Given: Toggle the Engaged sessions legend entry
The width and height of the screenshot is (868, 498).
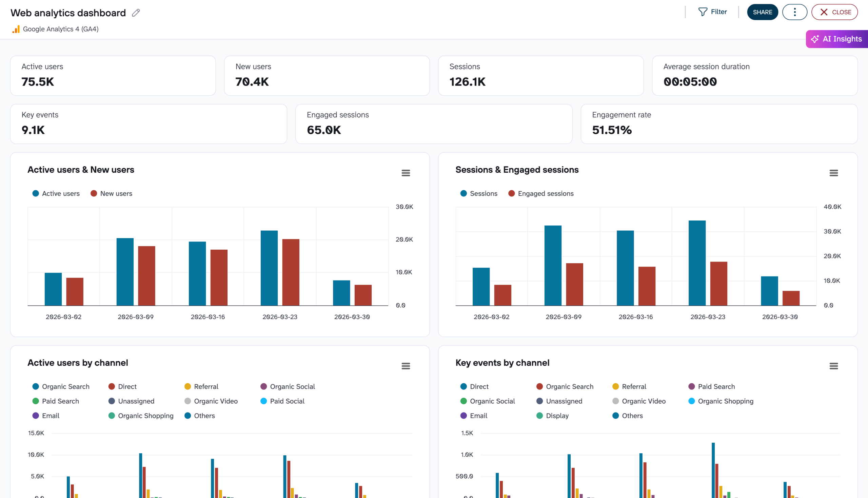Looking at the screenshot, I should click(541, 193).
